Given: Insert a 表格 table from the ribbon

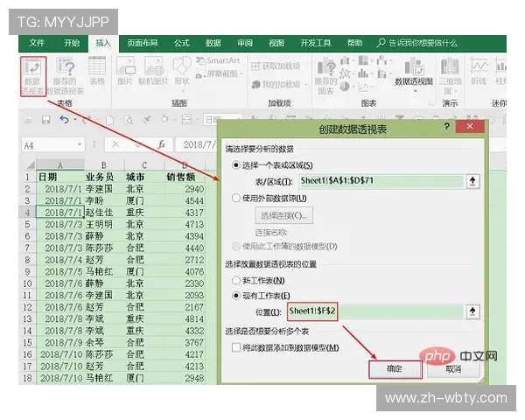Looking at the screenshot, I should (x=97, y=71).
